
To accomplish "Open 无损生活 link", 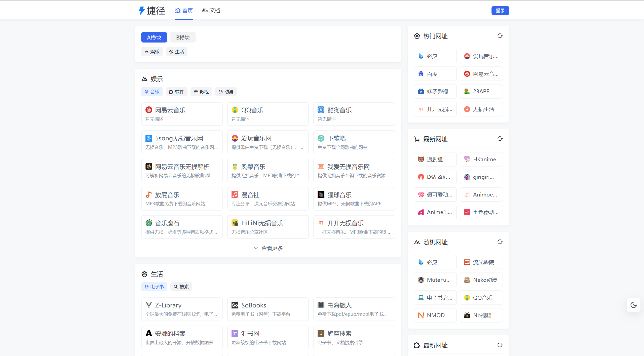I will point(481,109).
